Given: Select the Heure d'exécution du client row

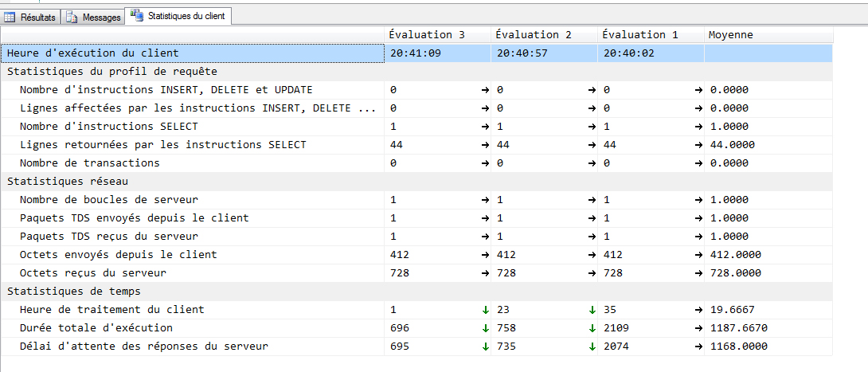Looking at the screenshot, I should tap(93, 53).
